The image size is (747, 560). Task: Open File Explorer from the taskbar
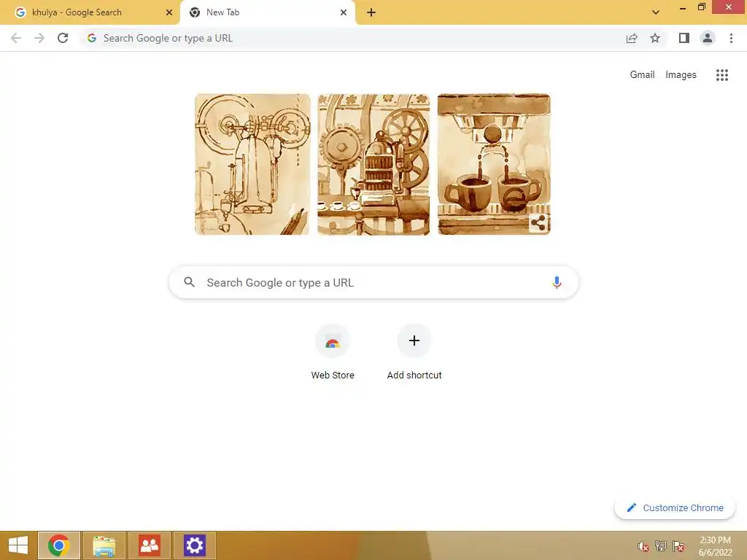click(x=104, y=545)
